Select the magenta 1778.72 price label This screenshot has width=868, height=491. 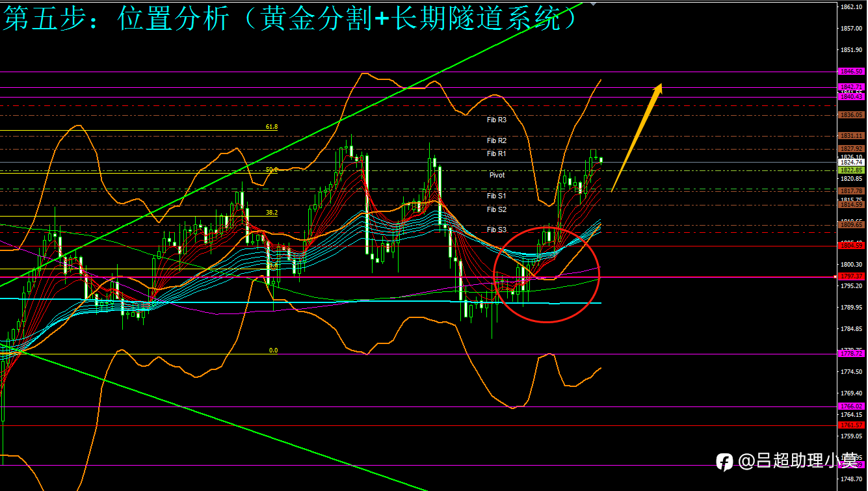851,354
